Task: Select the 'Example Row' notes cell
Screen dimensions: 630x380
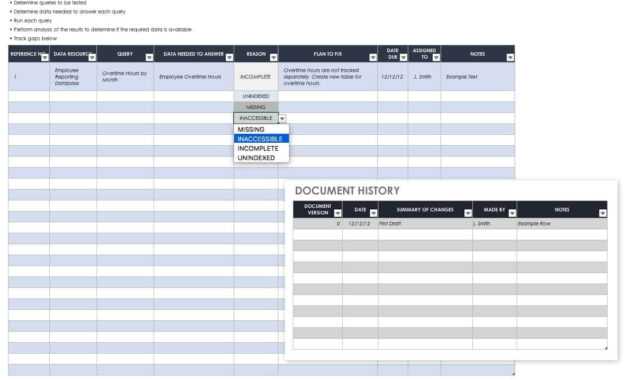Action: [562, 223]
